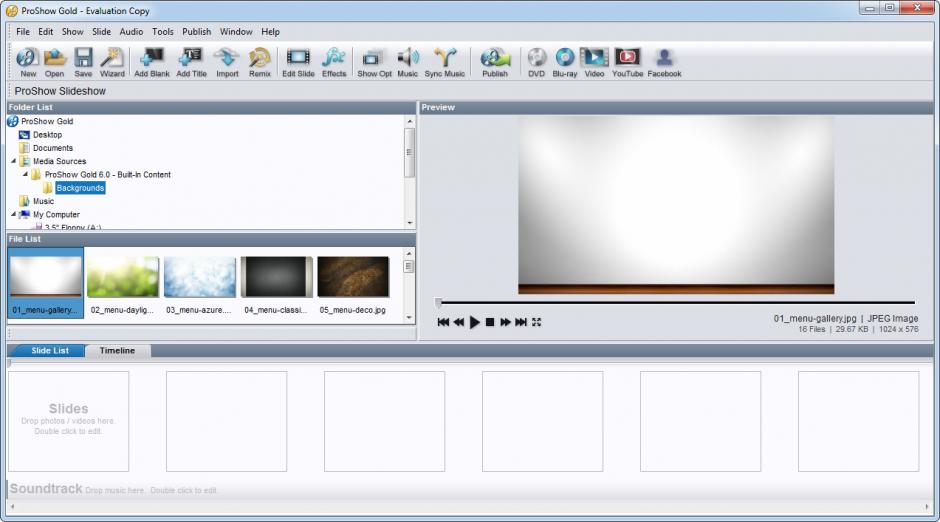This screenshot has width=940, height=522.
Task: Click the Import toolbar icon
Action: click(227, 62)
